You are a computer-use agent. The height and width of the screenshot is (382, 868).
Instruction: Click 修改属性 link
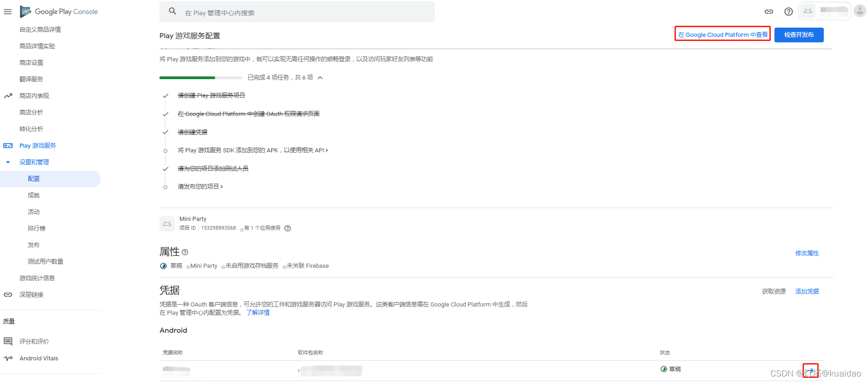[807, 253]
